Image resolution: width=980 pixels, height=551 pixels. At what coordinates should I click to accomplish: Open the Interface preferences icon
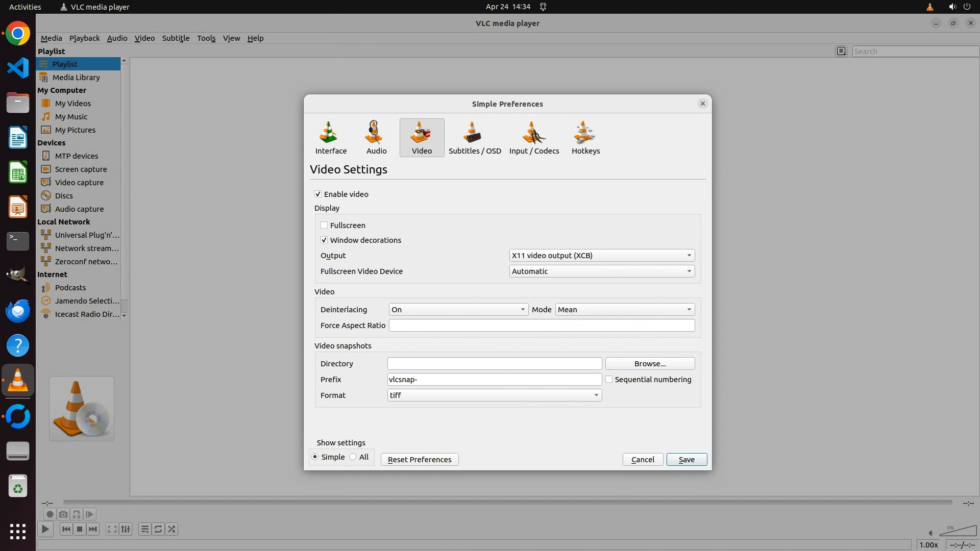[331, 138]
